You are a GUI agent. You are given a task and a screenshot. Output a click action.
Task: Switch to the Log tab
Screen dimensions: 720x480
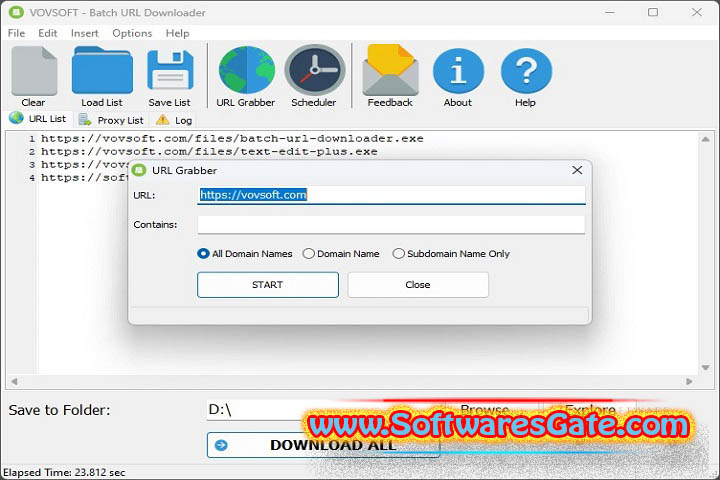(x=174, y=120)
